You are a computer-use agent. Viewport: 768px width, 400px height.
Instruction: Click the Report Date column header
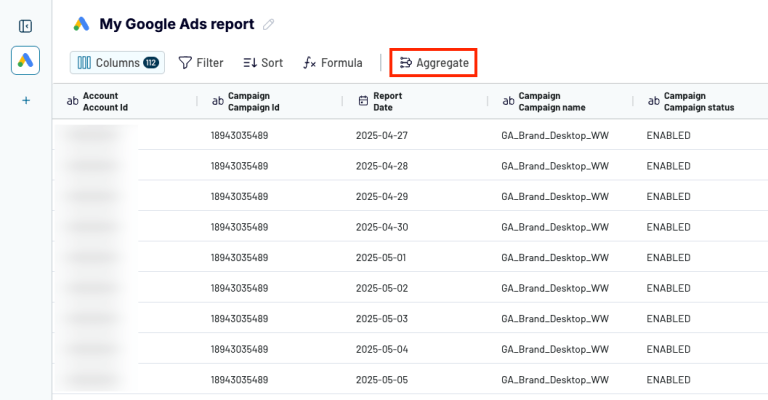pyautogui.click(x=388, y=101)
